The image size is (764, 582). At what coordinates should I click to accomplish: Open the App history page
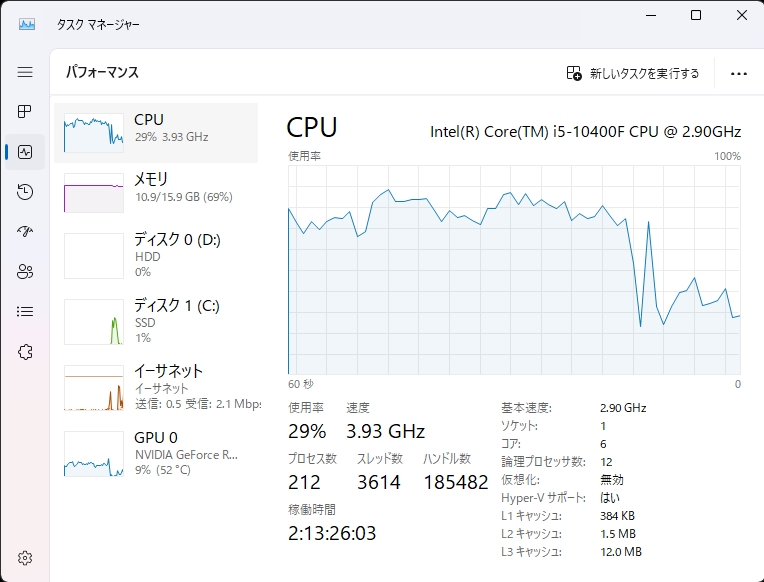coord(25,192)
